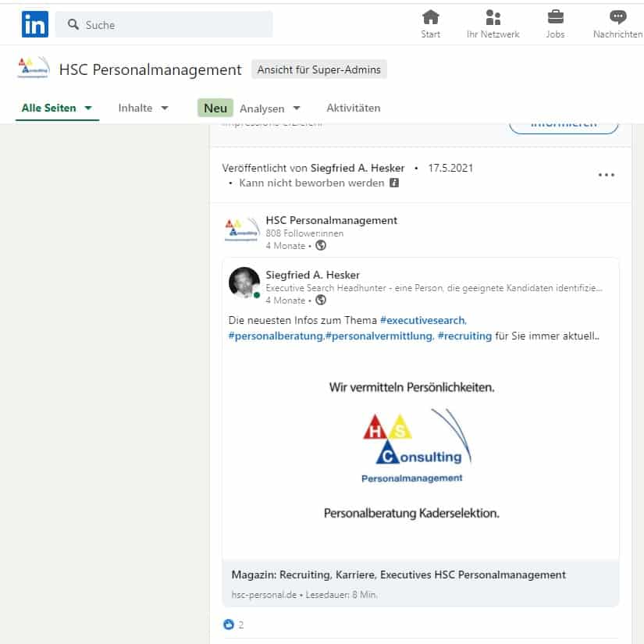Click the HSC Personalmanagement page header logo

34,67
